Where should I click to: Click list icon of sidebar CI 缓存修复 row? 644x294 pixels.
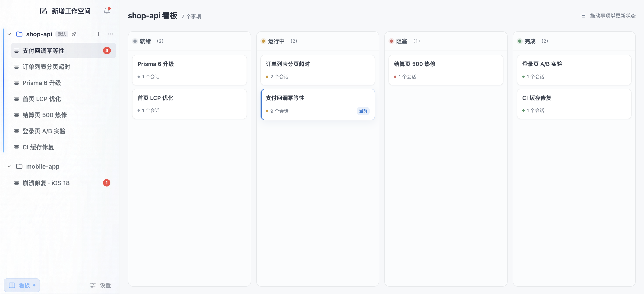click(17, 147)
